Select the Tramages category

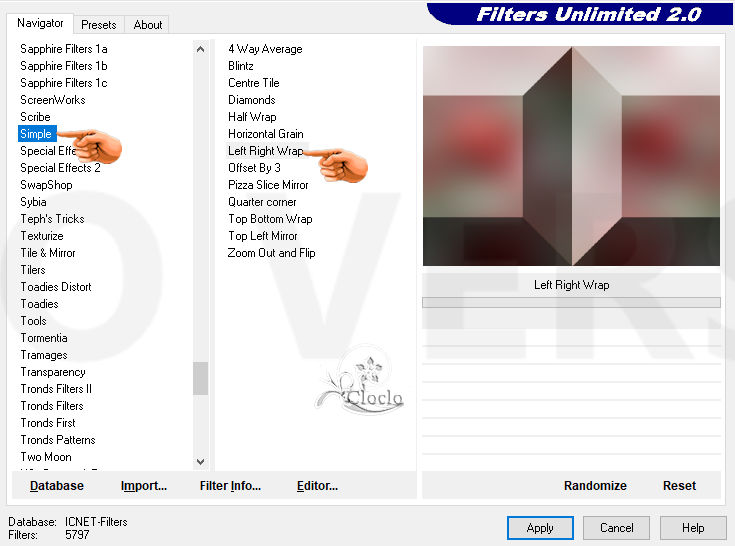pyautogui.click(x=44, y=355)
